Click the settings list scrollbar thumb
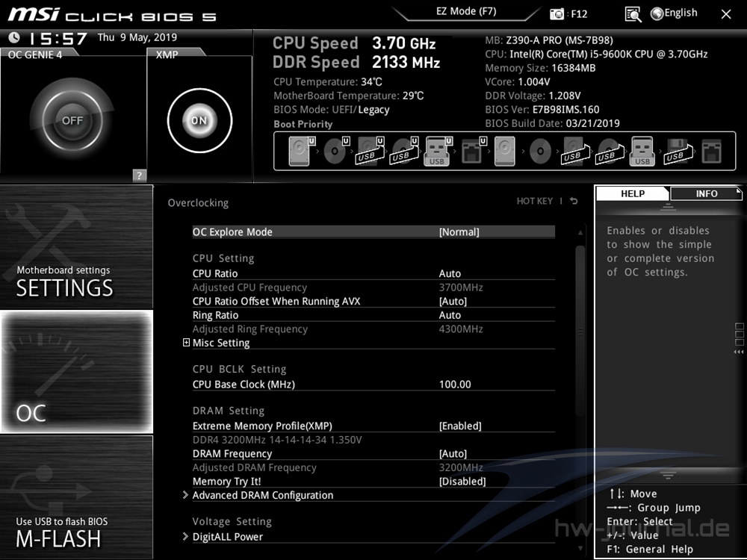The image size is (747, 560). click(x=580, y=331)
